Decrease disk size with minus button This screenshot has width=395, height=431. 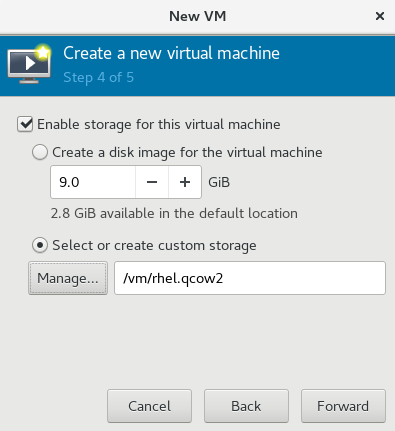click(152, 182)
